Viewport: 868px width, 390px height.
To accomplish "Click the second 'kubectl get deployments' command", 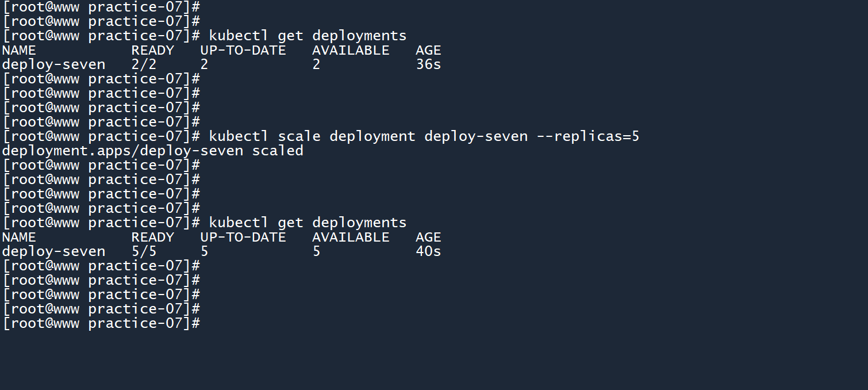I will coord(308,223).
